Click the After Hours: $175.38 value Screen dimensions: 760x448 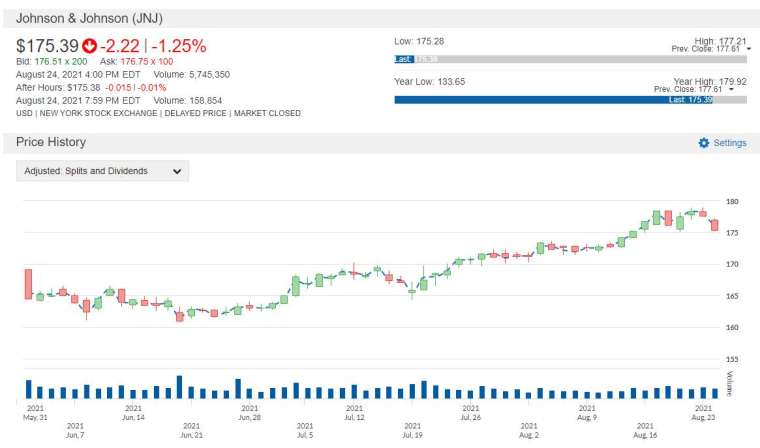point(58,88)
